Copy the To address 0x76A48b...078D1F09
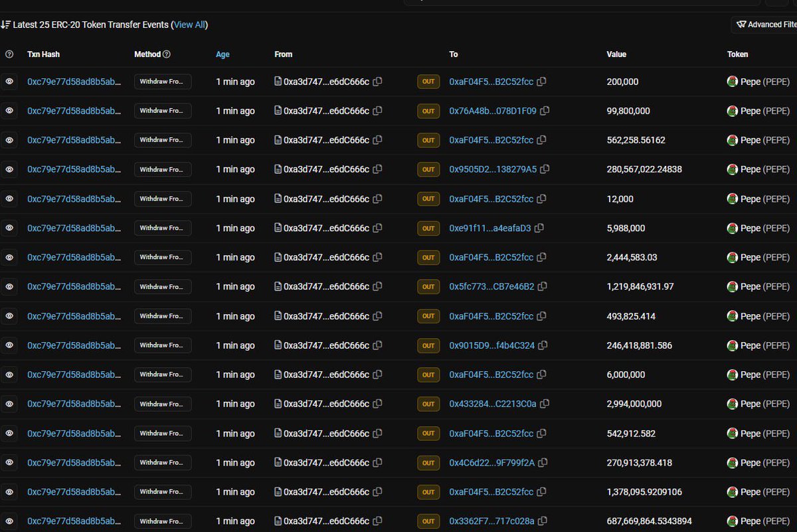Image resolution: width=797 pixels, height=532 pixels. point(545,111)
